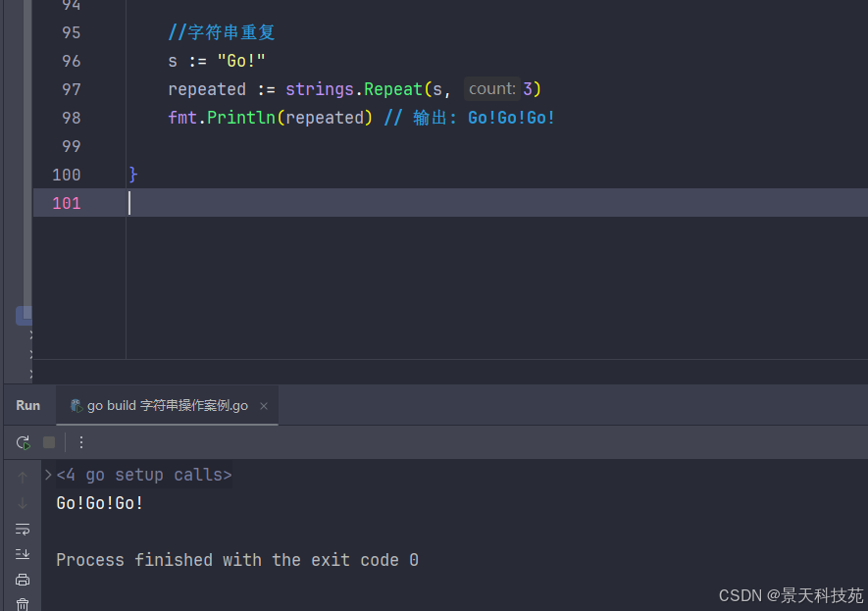The image size is (868, 611).
Task: Click the '<4 go setup calls>' folded text
Action: coord(144,476)
